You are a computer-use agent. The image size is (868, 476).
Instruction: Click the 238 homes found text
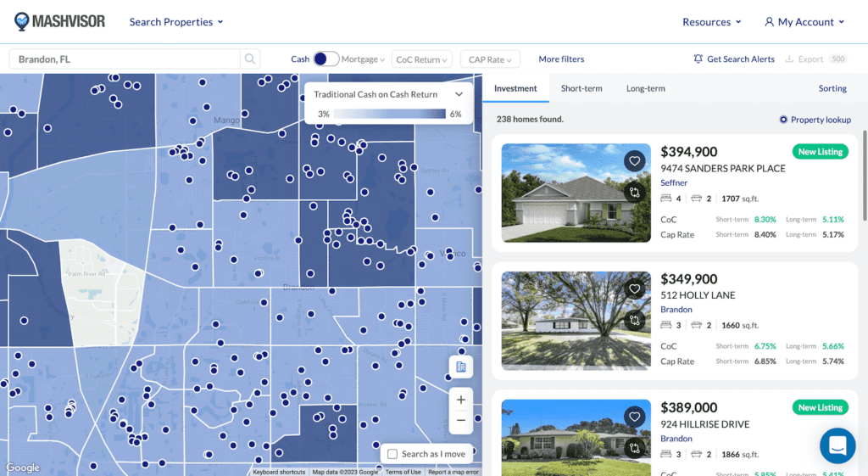pos(530,119)
